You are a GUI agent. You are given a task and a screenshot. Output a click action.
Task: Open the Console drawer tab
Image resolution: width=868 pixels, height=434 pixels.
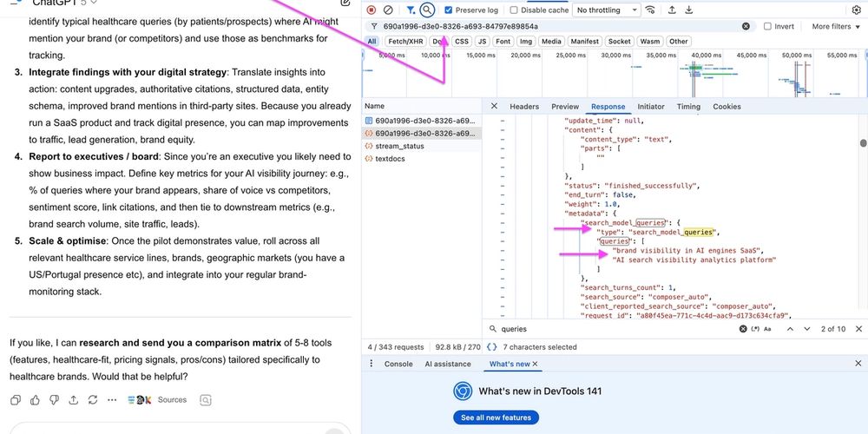point(398,364)
